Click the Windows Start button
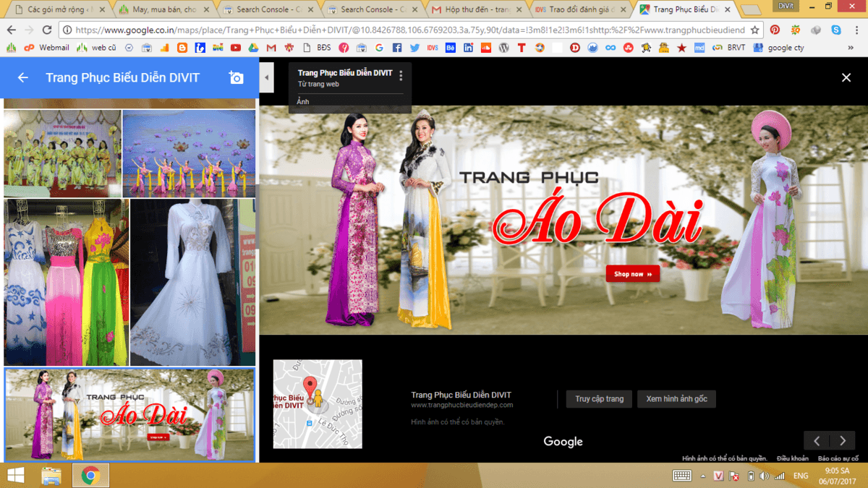Screen dimensions: 868x488 pos(14,476)
